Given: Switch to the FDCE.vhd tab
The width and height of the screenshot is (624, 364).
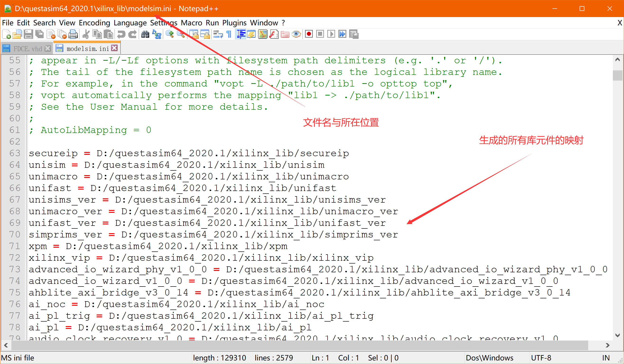Looking at the screenshot, I should pyautogui.click(x=28, y=49).
